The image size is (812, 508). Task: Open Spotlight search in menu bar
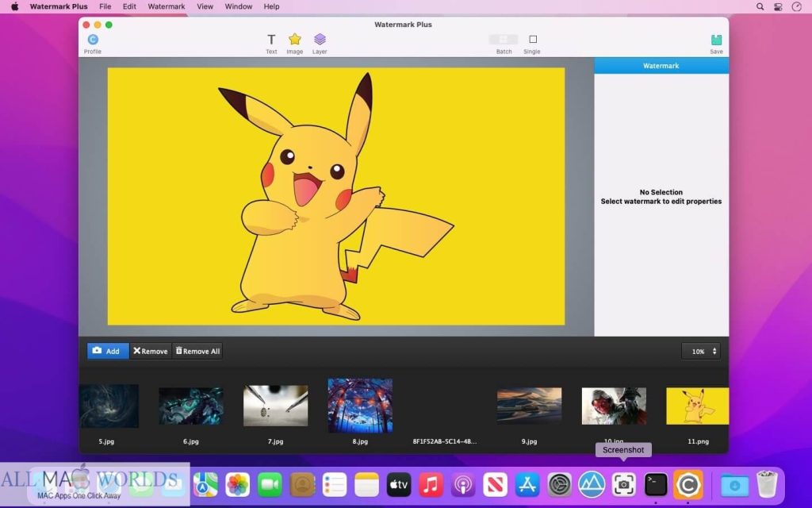point(760,6)
